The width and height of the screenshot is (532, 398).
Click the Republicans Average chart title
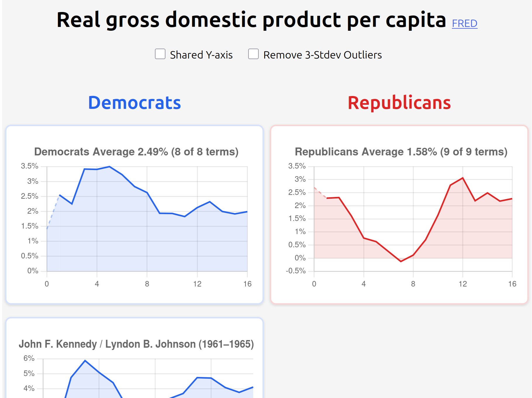401,152
